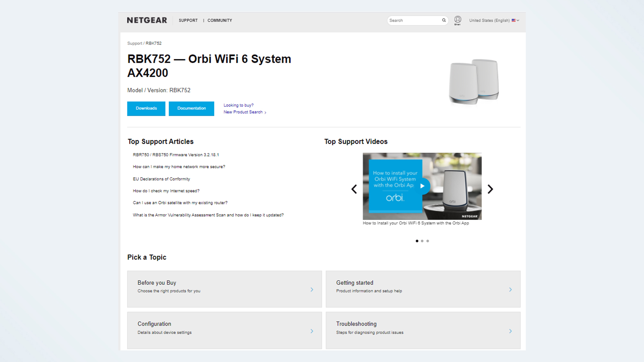Open the user account sign-in icon
644x362 pixels.
pyautogui.click(x=458, y=20)
